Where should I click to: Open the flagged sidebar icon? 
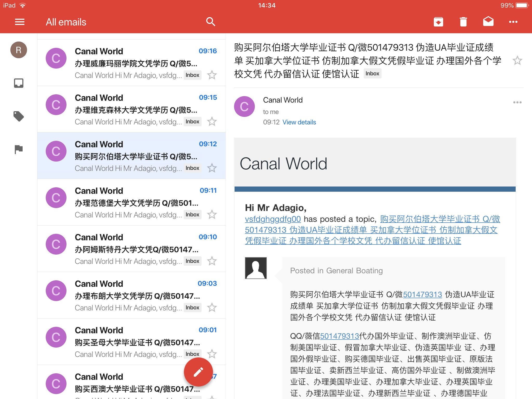(x=19, y=149)
